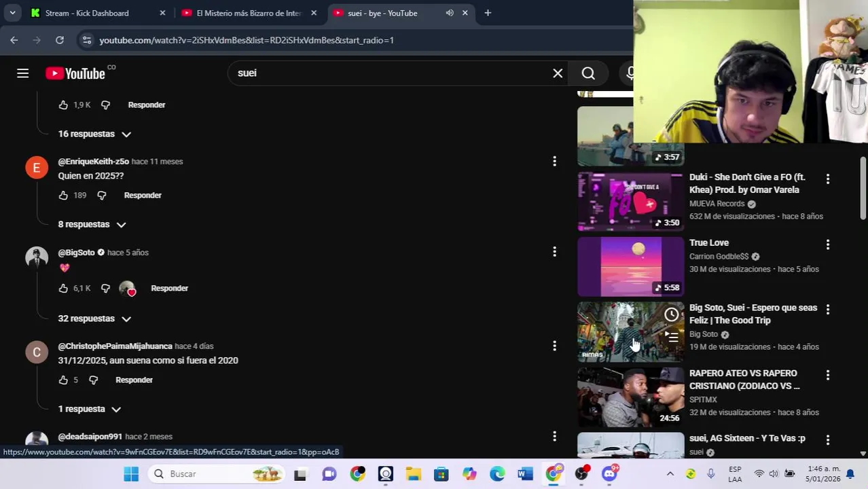The image size is (868, 489).
Task: Open options for the True Love video
Action: click(x=827, y=244)
